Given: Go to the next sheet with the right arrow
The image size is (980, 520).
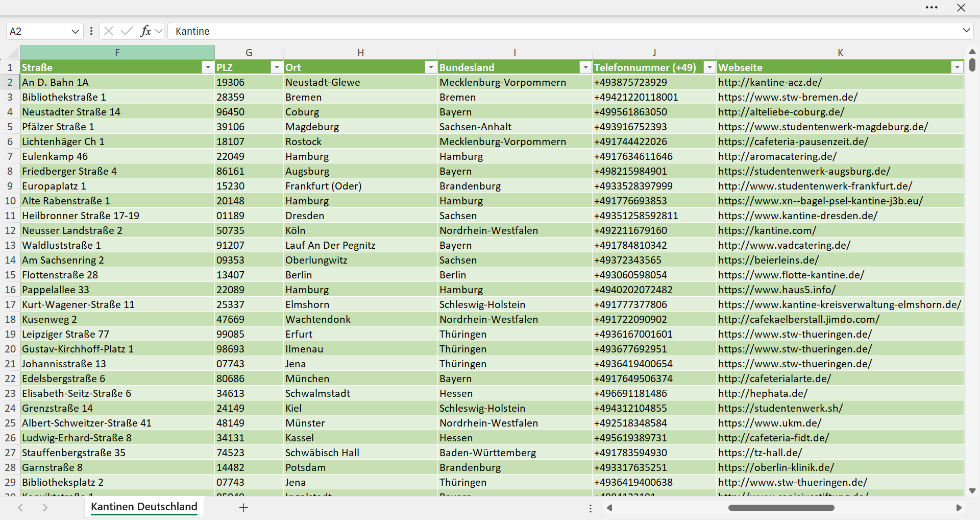Looking at the screenshot, I should (x=45, y=508).
